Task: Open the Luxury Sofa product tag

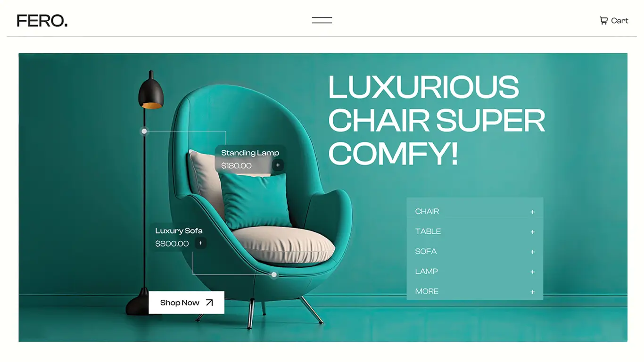Action: click(x=179, y=237)
